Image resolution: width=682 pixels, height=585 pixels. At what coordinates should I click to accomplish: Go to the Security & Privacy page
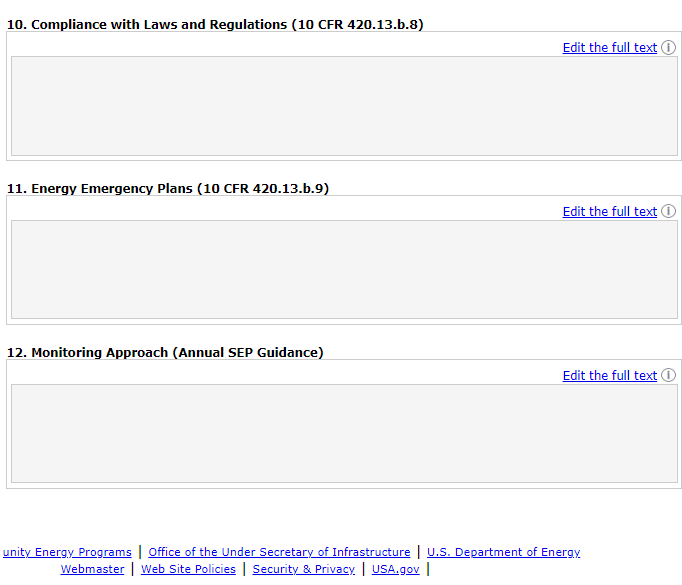coord(303,569)
